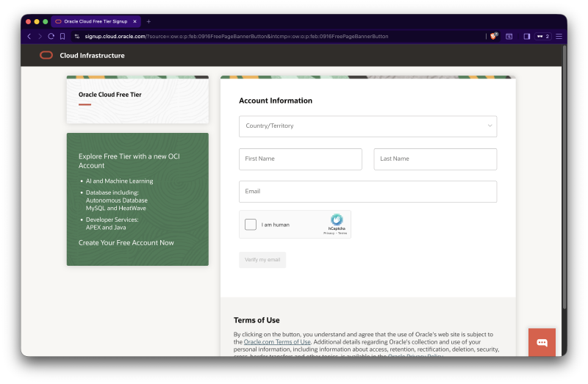Image resolution: width=588 pixels, height=384 pixels.
Task: Close the Oracle Cloud Free Tier Signup tab
Action: coord(135,22)
